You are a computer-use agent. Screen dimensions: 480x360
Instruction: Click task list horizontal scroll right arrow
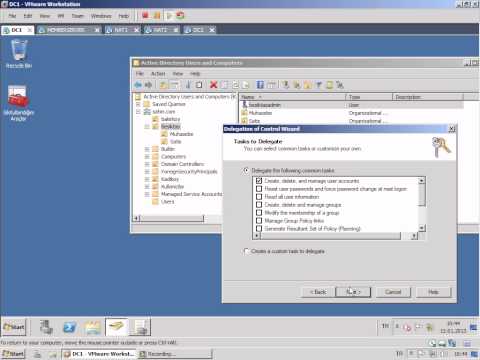coord(414,236)
